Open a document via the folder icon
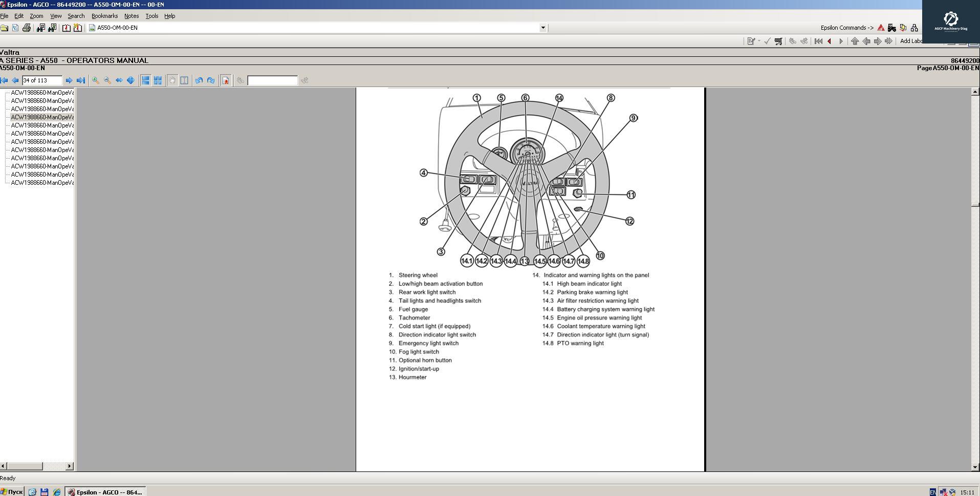 coord(5,28)
